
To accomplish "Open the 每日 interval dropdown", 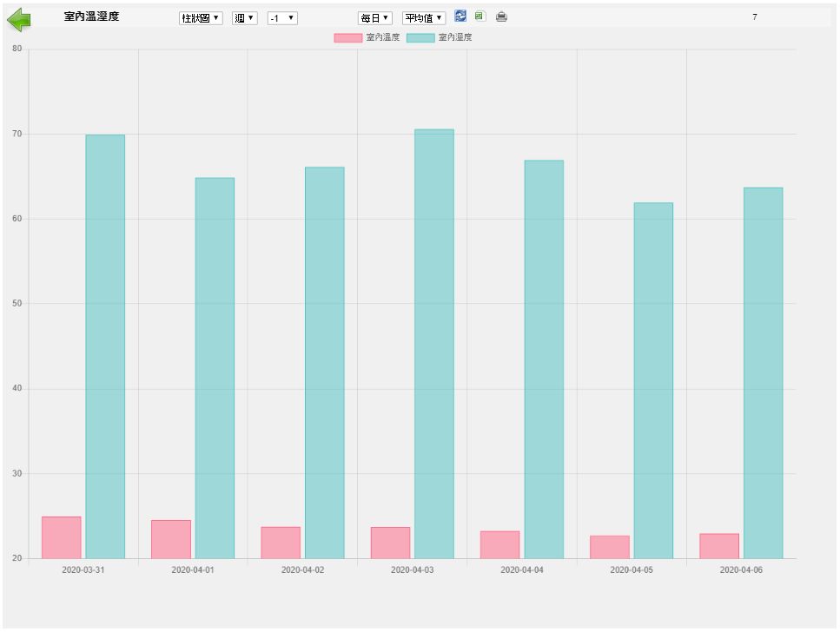I will tap(374, 18).
